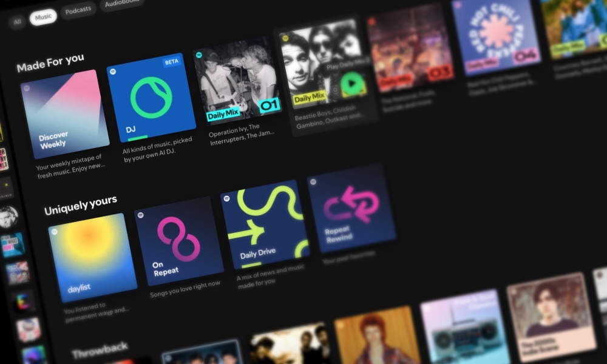This screenshot has height=364, width=607.
Task: Select the All filter tab
Action: pyautogui.click(x=16, y=21)
